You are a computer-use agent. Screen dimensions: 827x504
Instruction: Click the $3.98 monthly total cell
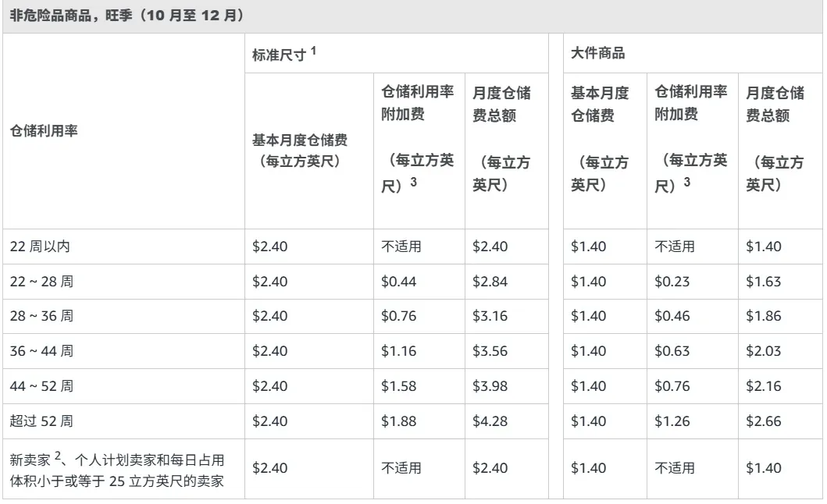point(490,386)
